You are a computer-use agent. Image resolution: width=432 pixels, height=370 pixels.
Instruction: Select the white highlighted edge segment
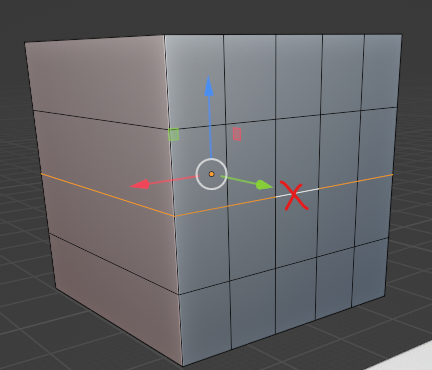[297, 193]
